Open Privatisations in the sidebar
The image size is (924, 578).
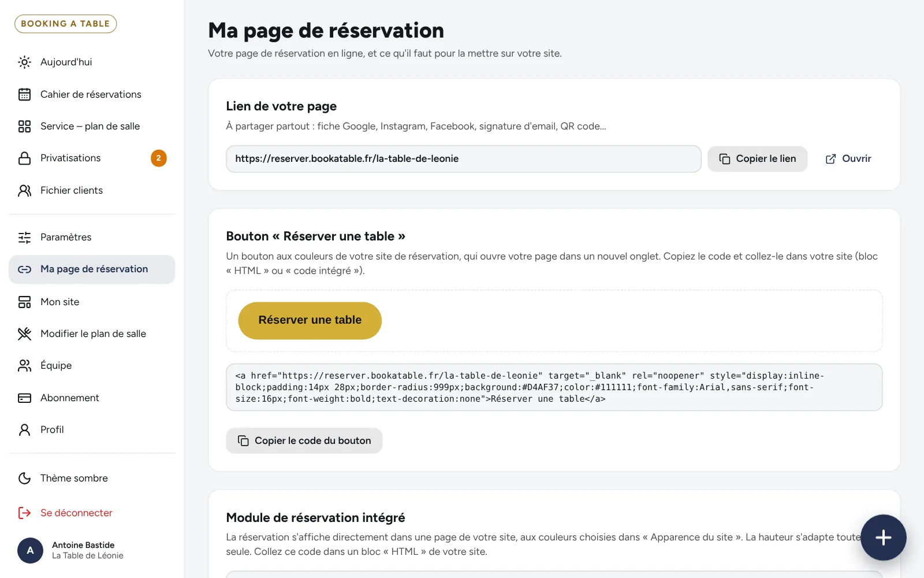pyautogui.click(x=92, y=158)
